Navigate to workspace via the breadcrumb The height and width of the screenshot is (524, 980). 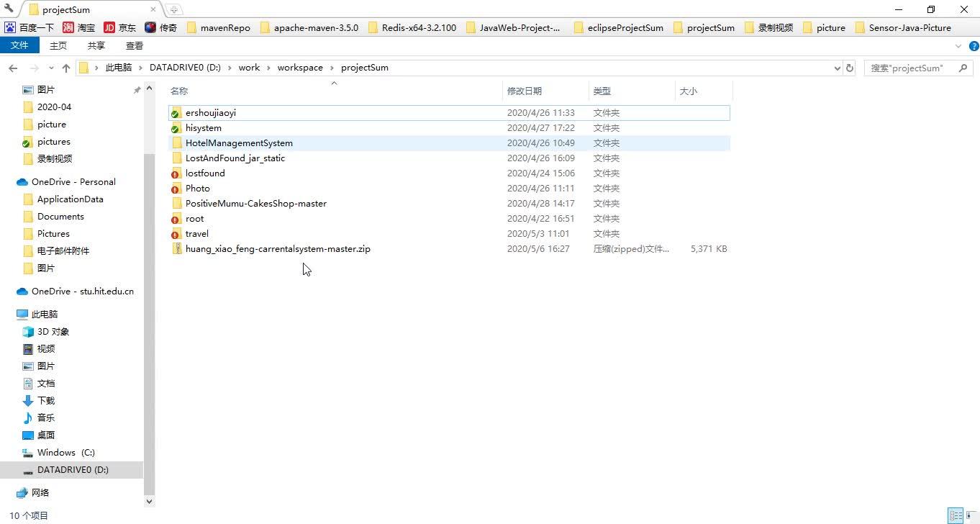(x=300, y=67)
